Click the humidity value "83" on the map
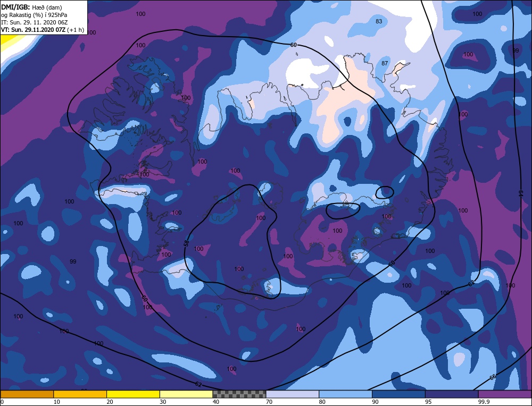Screen dimensions: 532x406 379,21
